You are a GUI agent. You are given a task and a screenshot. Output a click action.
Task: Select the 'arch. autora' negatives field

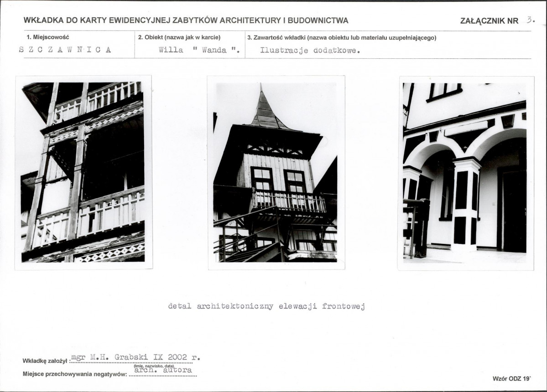tap(163, 371)
